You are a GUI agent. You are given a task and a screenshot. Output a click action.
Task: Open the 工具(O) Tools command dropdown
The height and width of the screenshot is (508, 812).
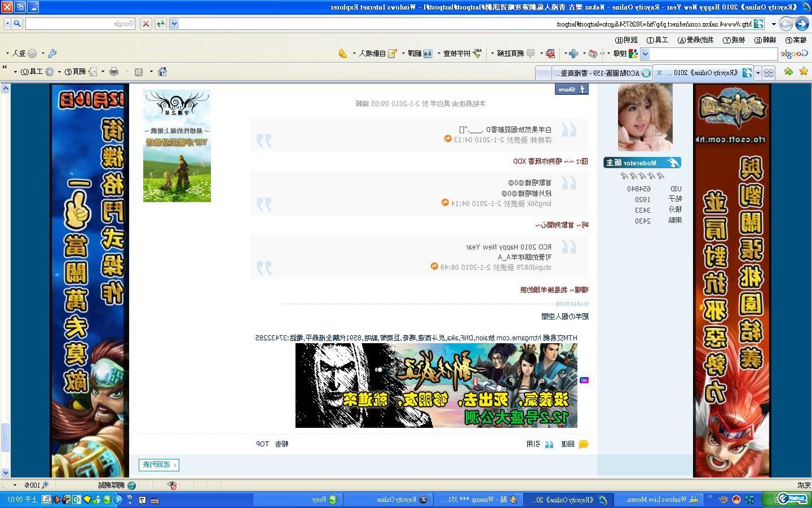36,72
